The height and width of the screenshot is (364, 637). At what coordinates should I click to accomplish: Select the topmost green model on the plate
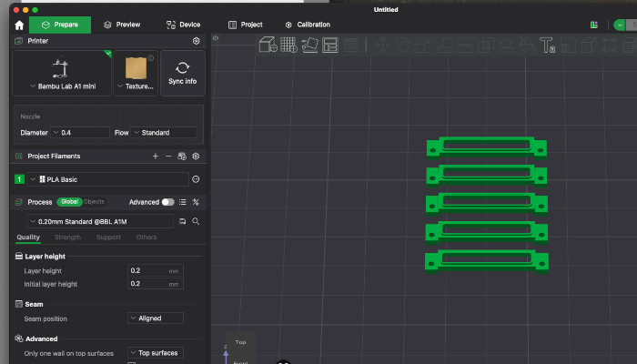tap(486, 147)
